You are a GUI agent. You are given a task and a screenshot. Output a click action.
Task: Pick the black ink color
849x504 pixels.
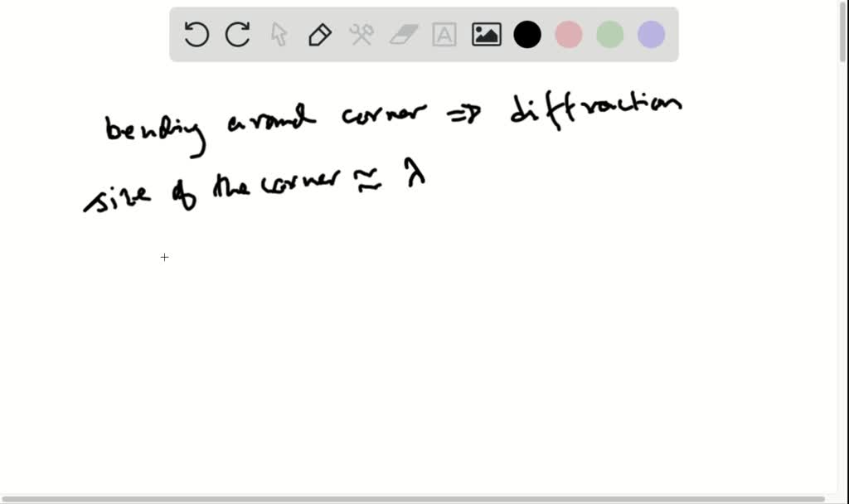click(x=527, y=35)
